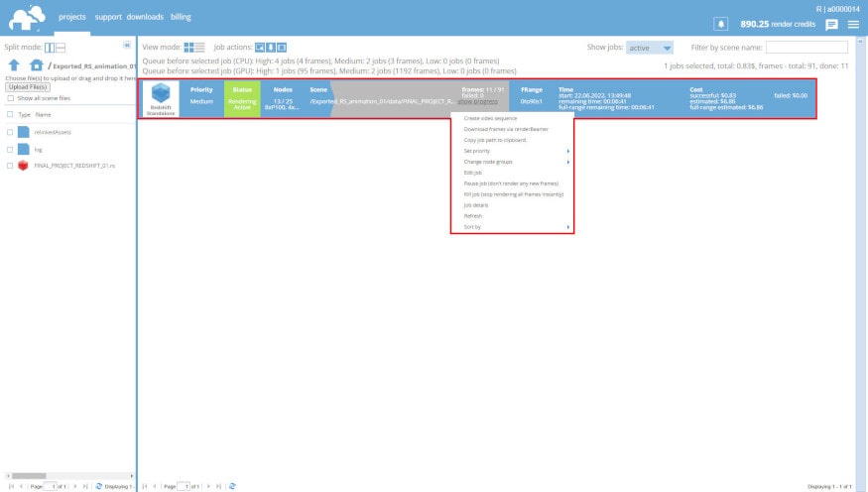Click the red Redshift scene file icon

pos(23,165)
